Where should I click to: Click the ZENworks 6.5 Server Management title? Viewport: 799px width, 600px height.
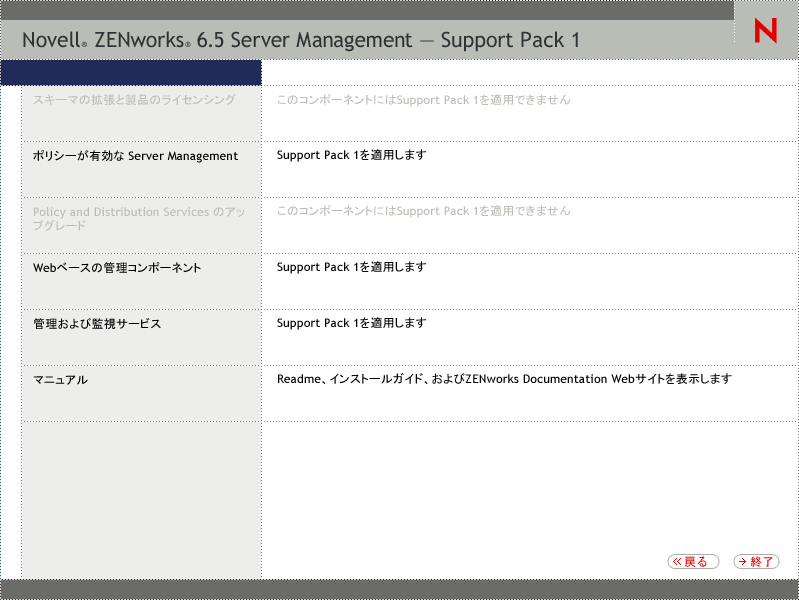(301, 40)
